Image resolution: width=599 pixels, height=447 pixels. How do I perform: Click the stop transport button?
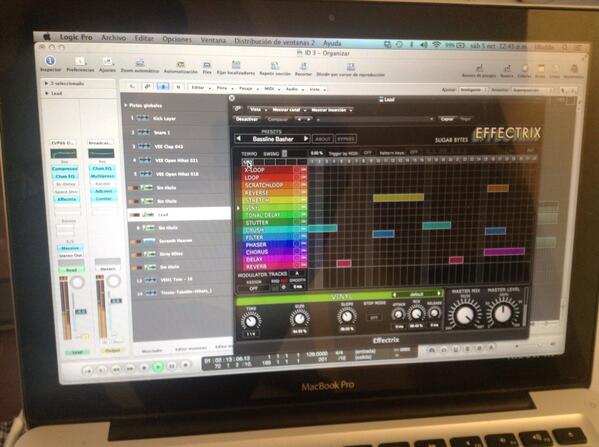pos(144,368)
